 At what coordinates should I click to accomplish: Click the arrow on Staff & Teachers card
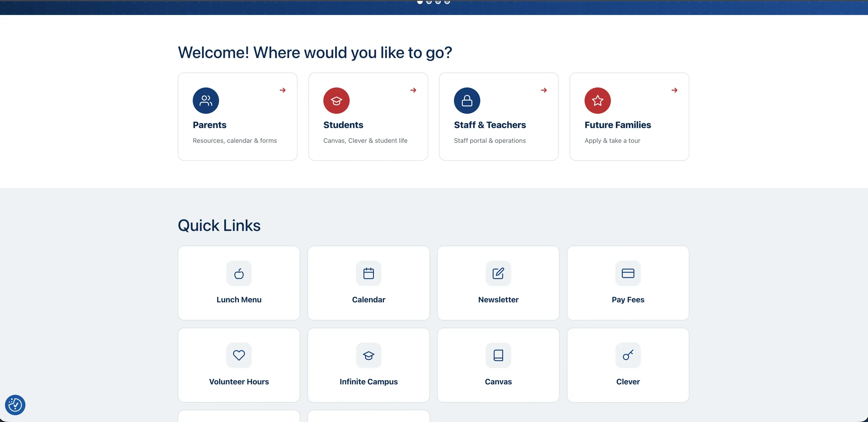pyautogui.click(x=544, y=90)
